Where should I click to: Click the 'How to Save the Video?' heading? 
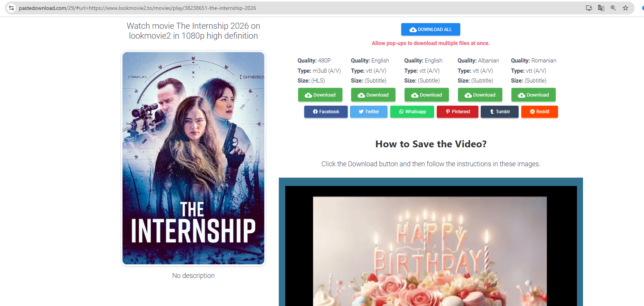431,144
